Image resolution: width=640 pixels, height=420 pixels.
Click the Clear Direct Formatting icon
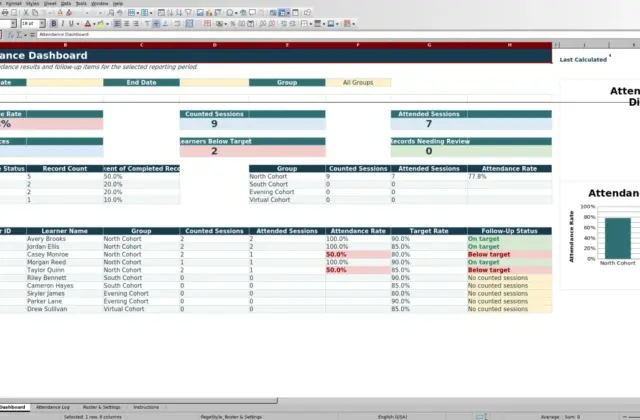click(x=69, y=13)
